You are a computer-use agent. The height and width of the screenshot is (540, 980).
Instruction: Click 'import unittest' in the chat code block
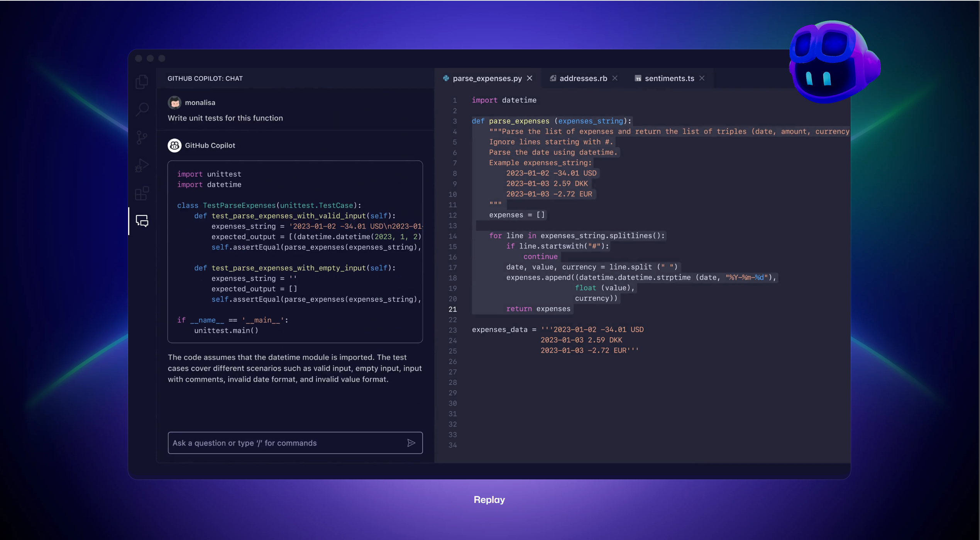click(209, 174)
